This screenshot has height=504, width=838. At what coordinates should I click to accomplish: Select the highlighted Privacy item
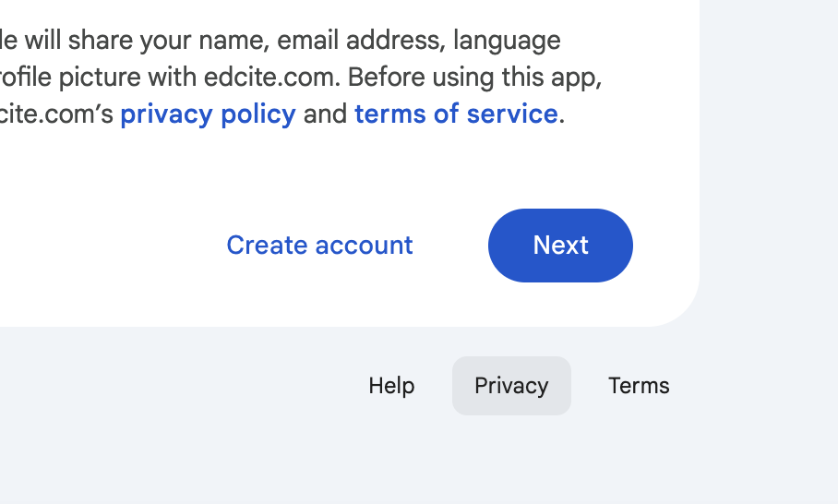pyautogui.click(x=511, y=386)
